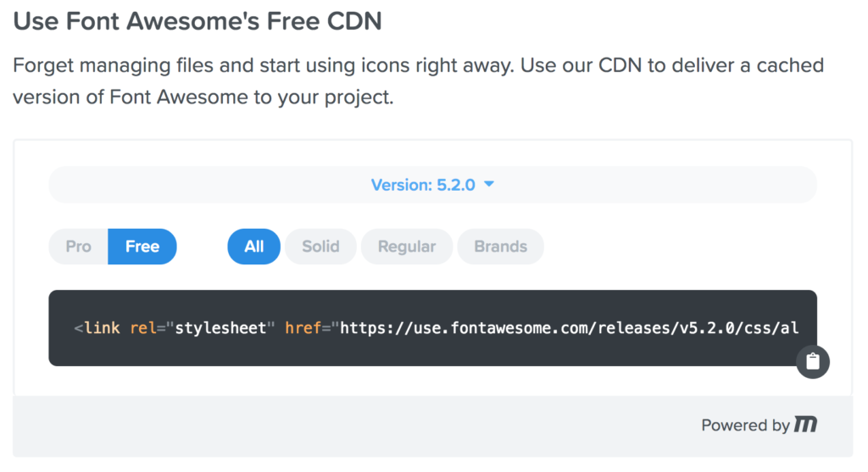868x472 pixels.
Task: Switch to the Pro toggle option
Action: pos(78,247)
